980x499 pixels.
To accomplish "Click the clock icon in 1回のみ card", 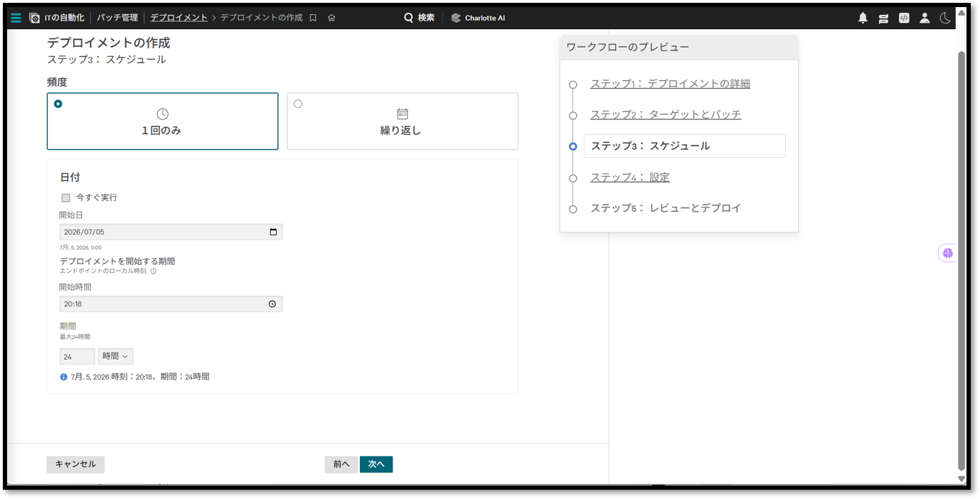I will click(162, 114).
